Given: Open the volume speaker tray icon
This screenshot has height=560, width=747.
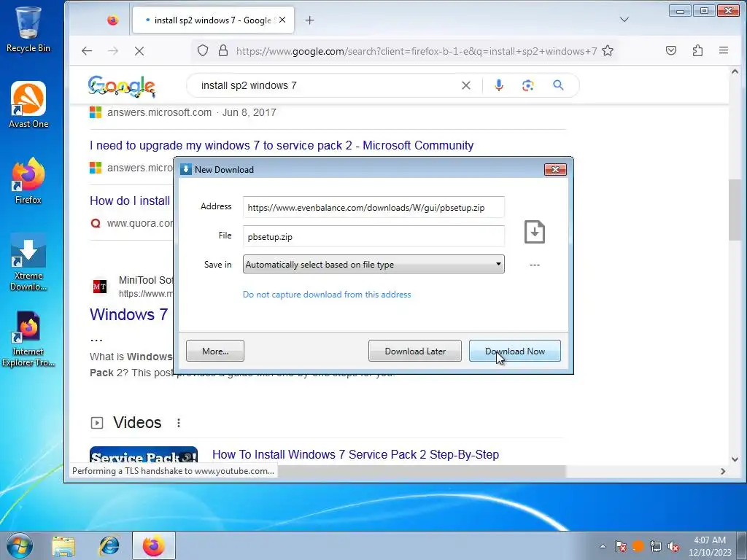Looking at the screenshot, I should click(x=673, y=546).
